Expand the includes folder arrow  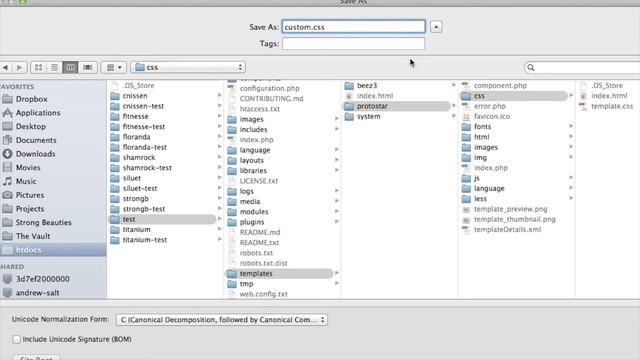coord(337,129)
